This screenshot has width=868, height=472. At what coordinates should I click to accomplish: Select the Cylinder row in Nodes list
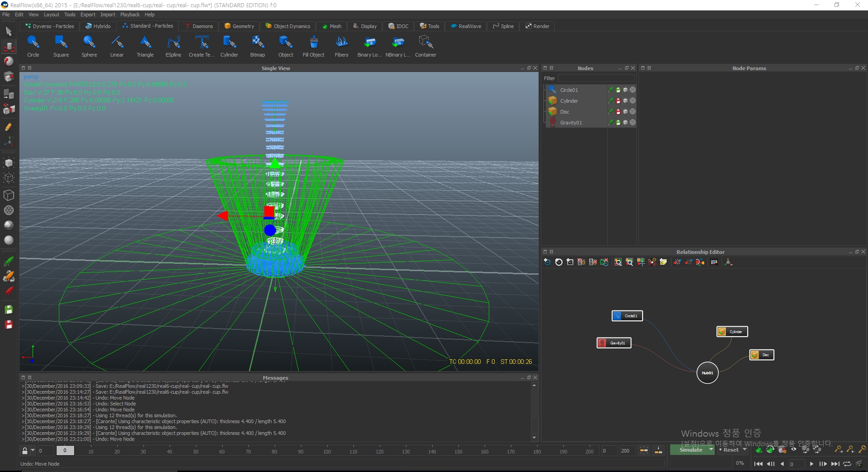(x=591, y=101)
